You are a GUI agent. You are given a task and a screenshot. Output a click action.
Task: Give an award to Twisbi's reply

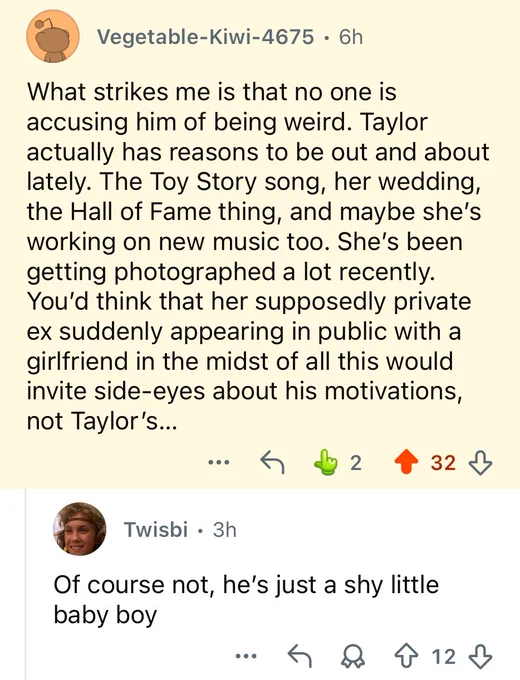(353, 656)
